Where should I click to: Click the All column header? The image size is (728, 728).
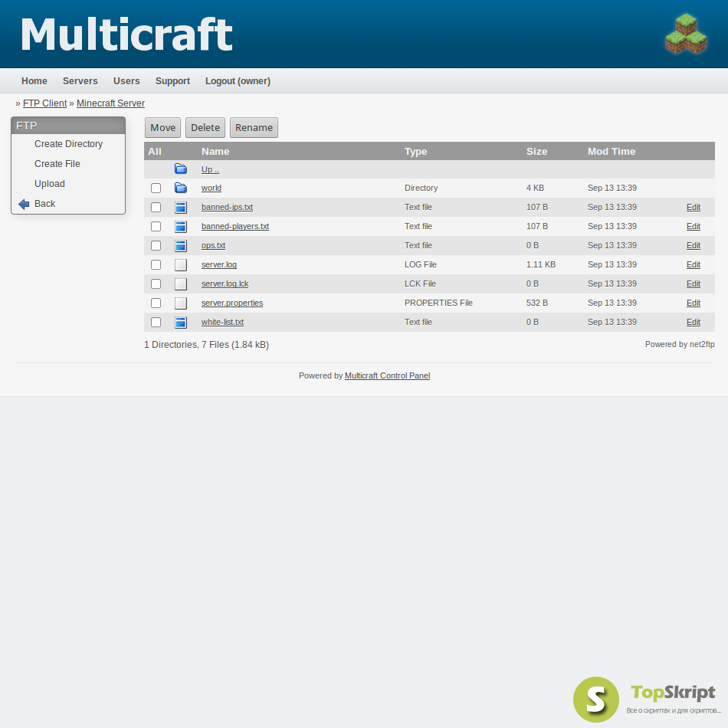(x=155, y=152)
